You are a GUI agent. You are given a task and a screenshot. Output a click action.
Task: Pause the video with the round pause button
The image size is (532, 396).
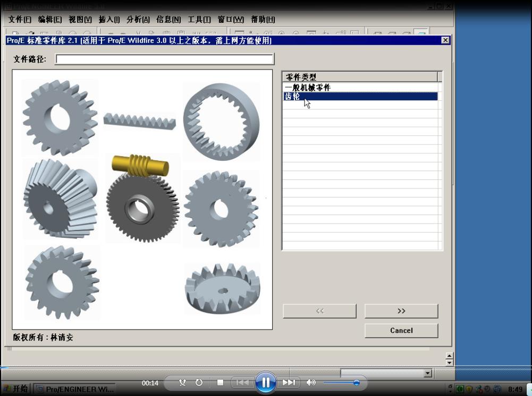(x=265, y=382)
